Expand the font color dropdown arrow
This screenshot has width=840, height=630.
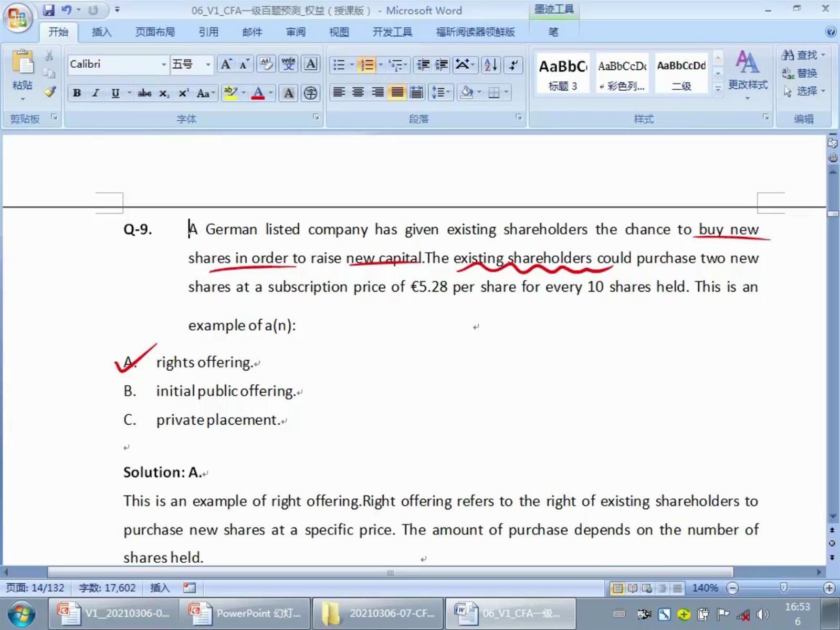click(271, 93)
